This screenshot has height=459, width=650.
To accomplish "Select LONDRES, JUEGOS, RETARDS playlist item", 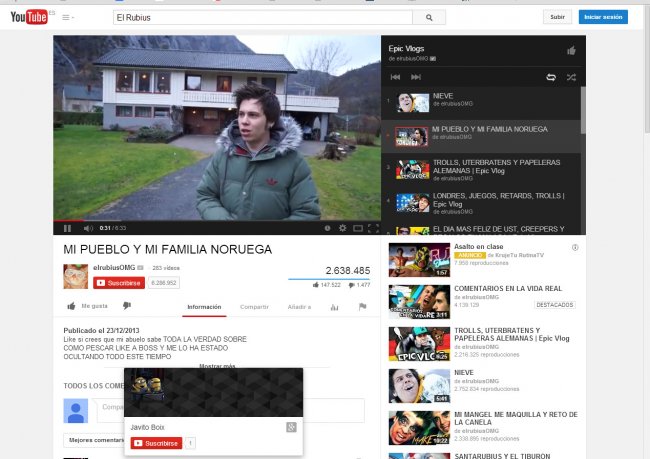I will coord(481,203).
